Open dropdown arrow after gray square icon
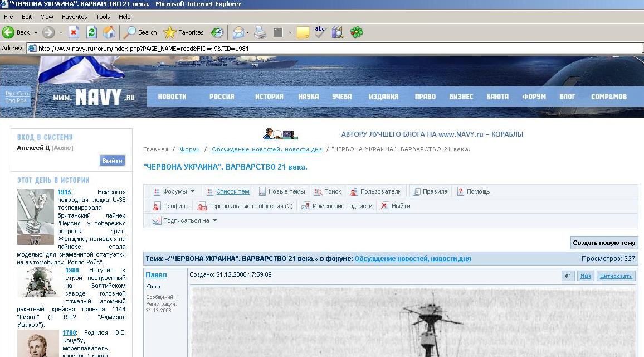This screenshot has height=357, width=644. [290, 32]
